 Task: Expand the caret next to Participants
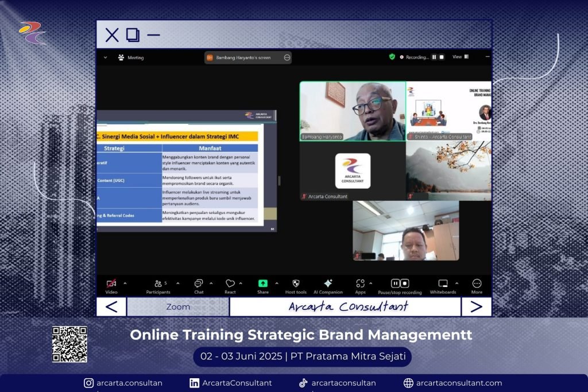(x=177, y=283)
